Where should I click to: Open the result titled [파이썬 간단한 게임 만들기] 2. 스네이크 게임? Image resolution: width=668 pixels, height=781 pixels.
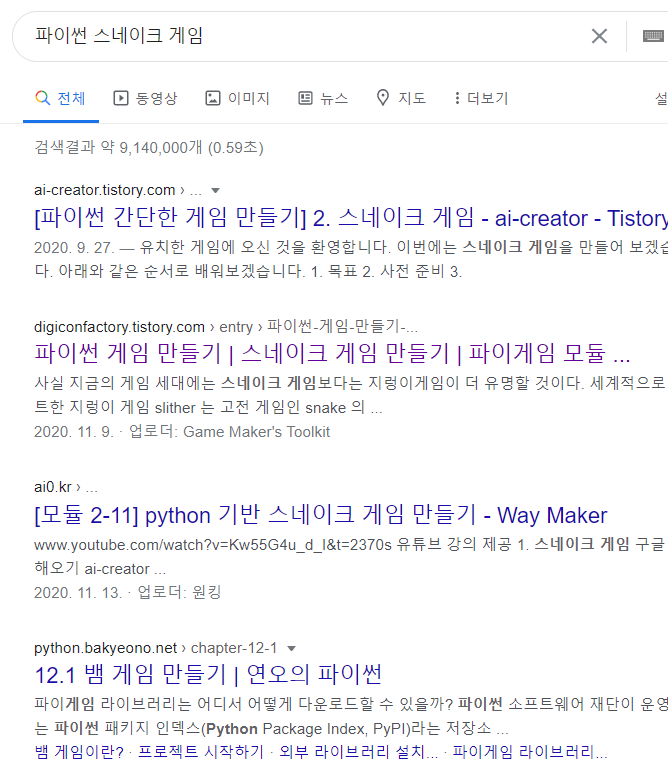click(x=351, y=218)
